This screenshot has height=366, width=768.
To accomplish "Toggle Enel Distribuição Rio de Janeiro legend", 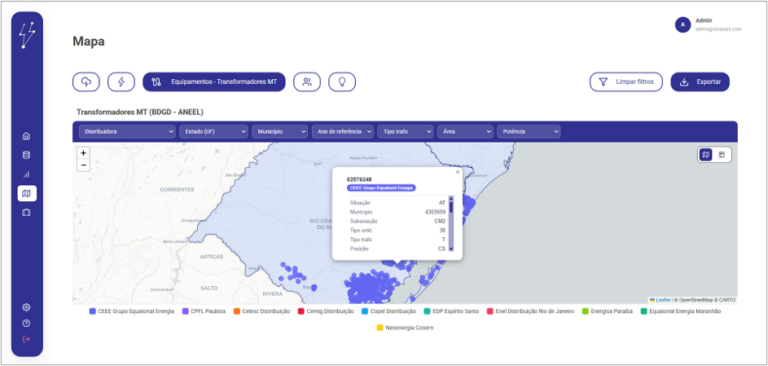I will click(x=530, y=312).
